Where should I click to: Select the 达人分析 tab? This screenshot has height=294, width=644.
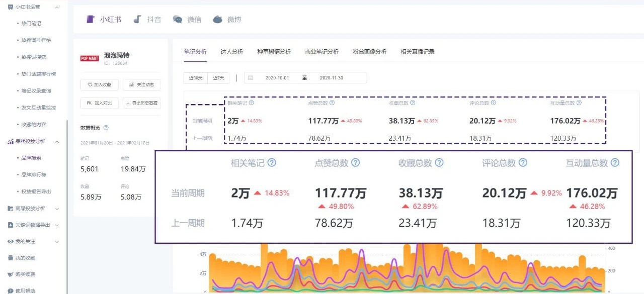click(232, 51)
